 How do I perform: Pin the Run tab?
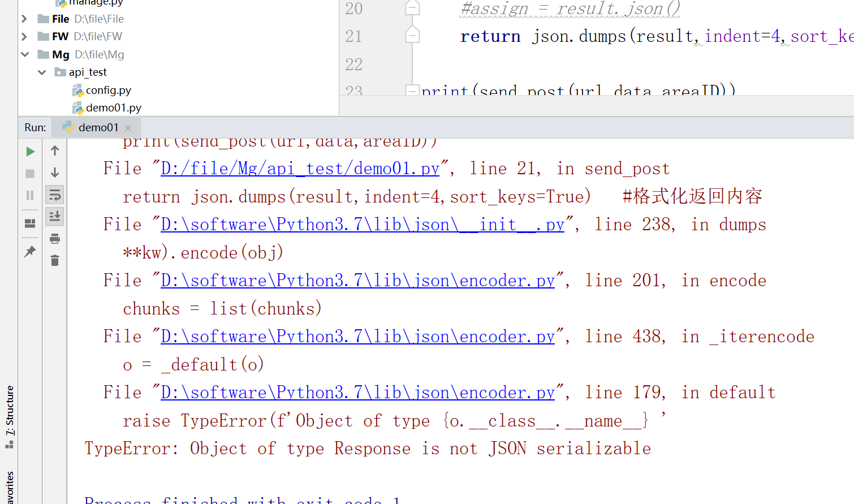coord(30,252)
